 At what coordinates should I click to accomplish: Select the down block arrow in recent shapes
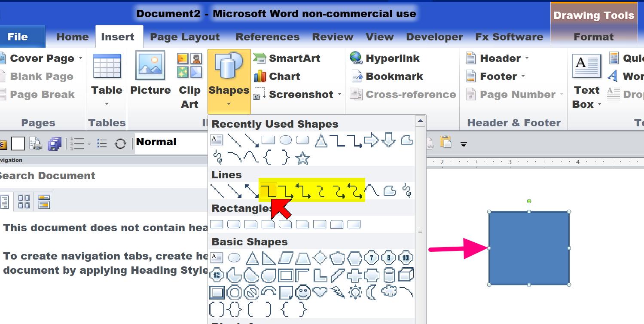coord(388,140)
